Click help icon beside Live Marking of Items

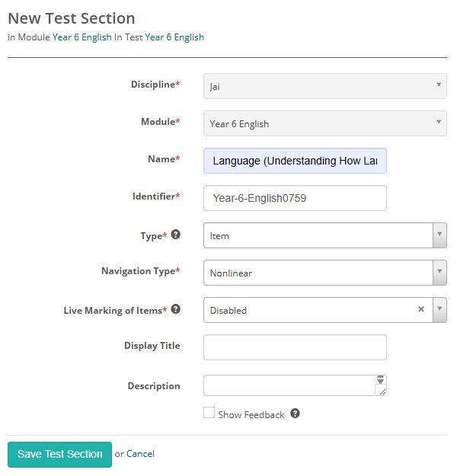176,309
